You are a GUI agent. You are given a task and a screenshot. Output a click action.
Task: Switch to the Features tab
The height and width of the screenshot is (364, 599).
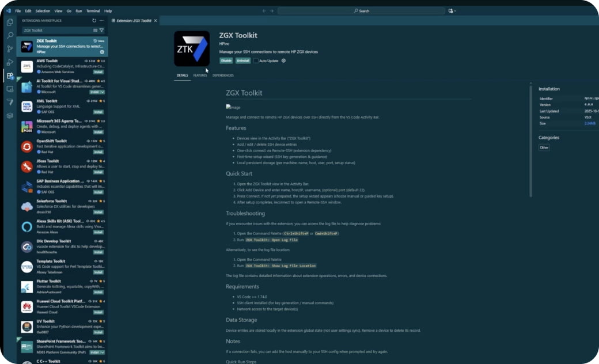200,75
